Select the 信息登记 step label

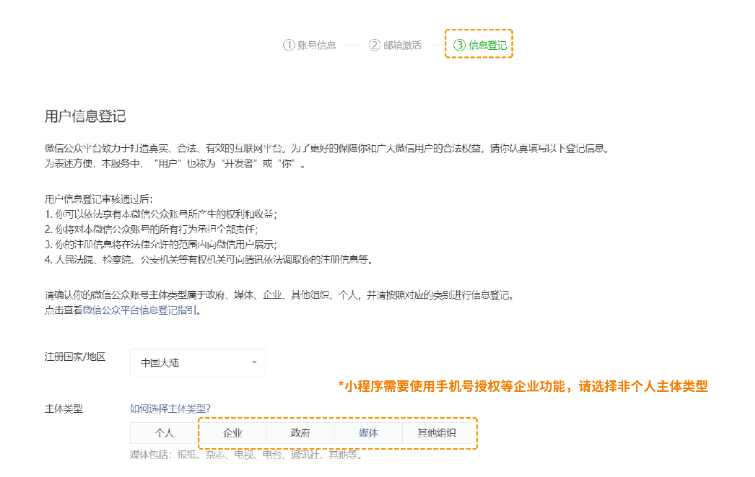pyautogui.click(x=487, y=45)
